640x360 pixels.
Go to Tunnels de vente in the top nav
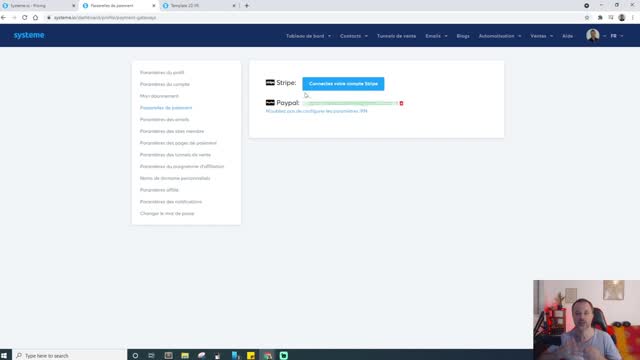pos(396,36)
